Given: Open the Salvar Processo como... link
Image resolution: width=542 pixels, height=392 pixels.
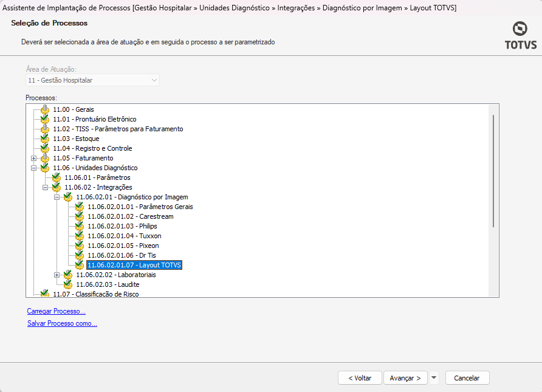Looking at the screenshot, I should click(62, 323).
